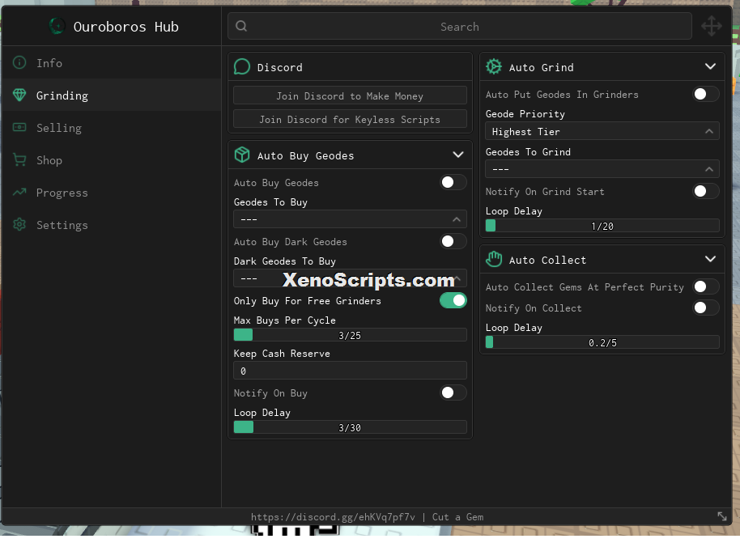Click the resize handle icon at bottom corner
The height and width of the screenshot is (560, 740).
coord(722,516)
